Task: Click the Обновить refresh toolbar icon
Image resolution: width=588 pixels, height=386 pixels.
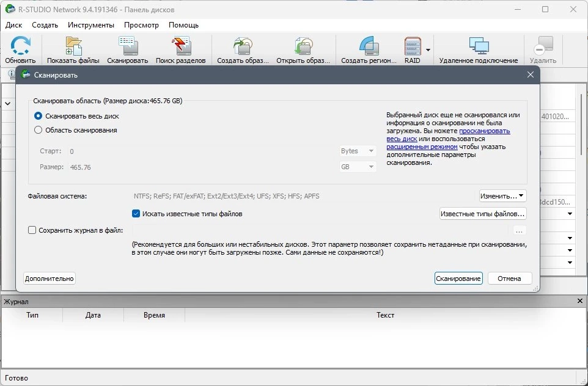Action: tap(20, 49)
